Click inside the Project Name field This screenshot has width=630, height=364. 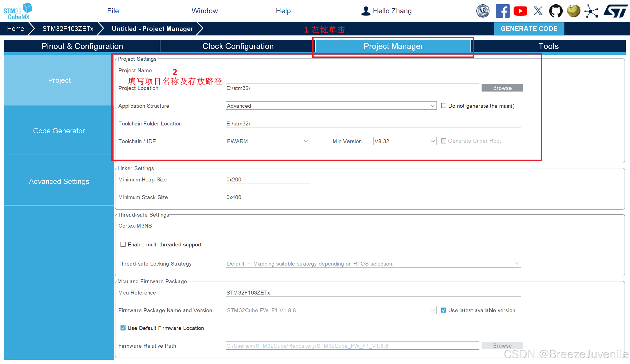pos(373,70)
